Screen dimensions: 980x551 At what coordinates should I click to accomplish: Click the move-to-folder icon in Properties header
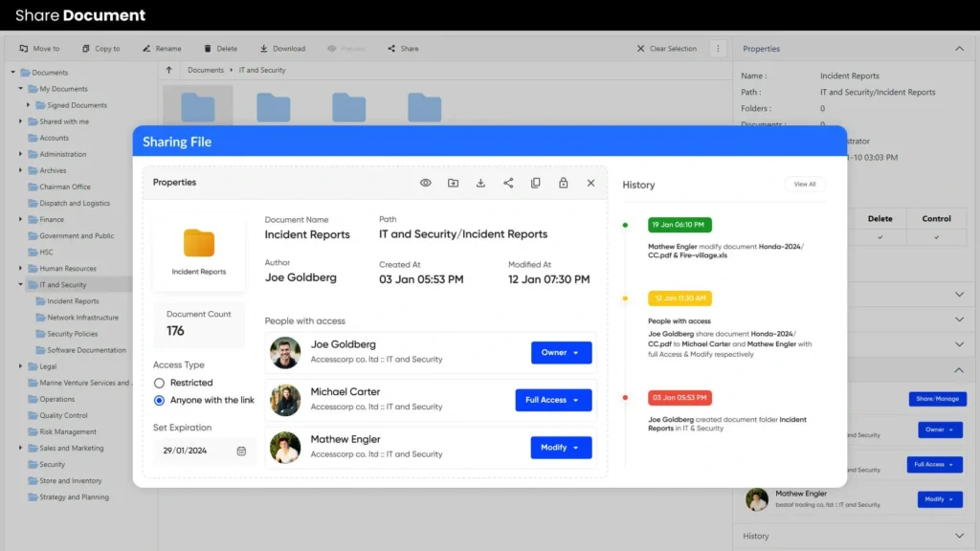(x=454, y=183)
